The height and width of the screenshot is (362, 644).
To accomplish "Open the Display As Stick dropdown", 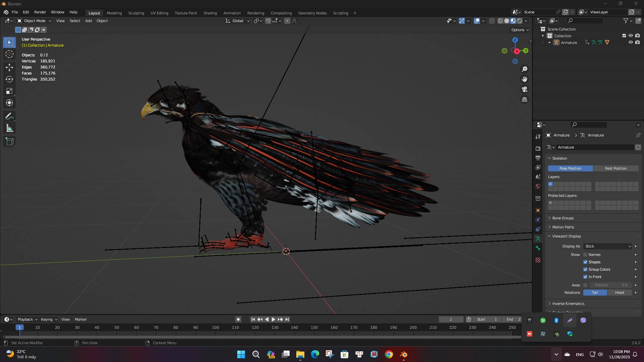I will tap(608, 246).
